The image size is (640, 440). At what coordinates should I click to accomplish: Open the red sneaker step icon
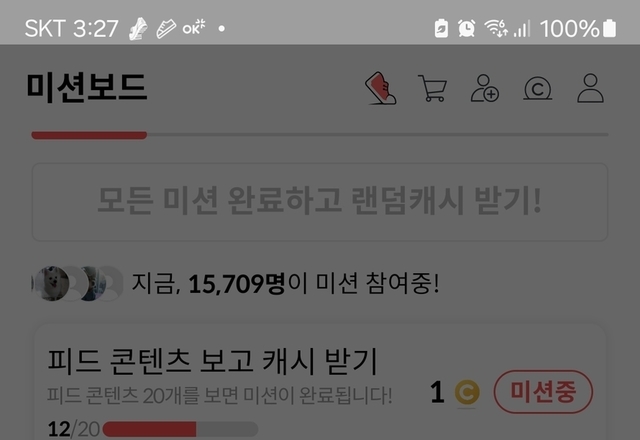point(381,88)
